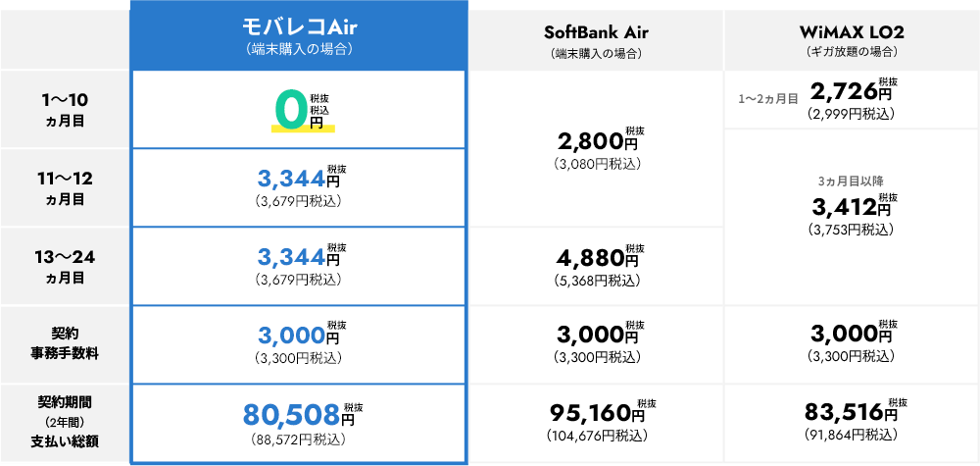The image size is (980, 466).
Task: Select the 13〜24ヵ月目 row label
Action: (x=66, y=267)
